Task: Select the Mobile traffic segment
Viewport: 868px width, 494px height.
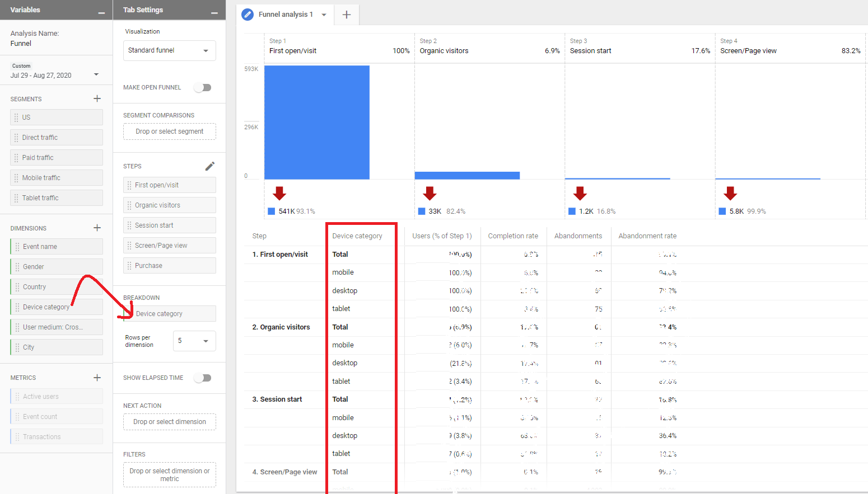Action: [57, 178]
